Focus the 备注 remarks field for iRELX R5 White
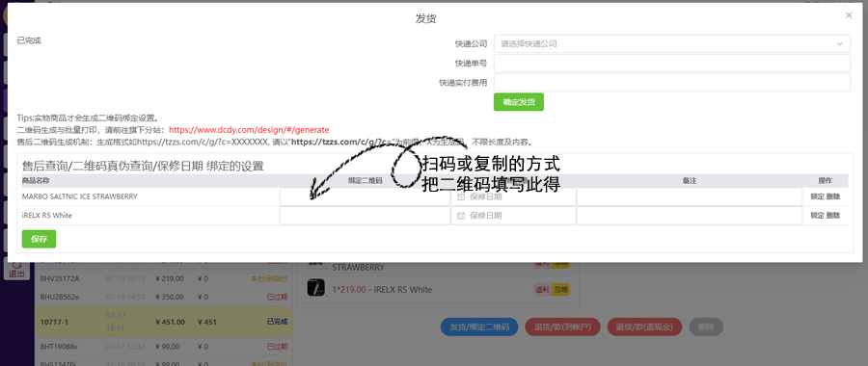 tap(690, 216)
